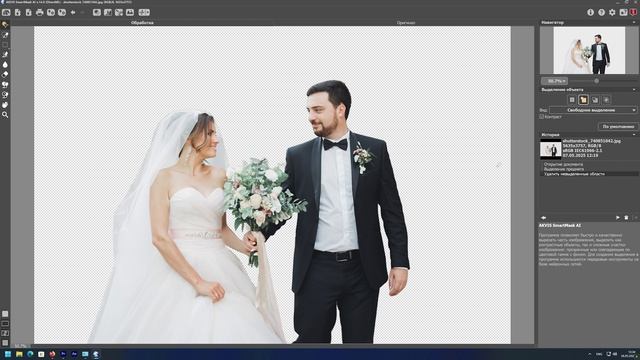Click the По умолчанию button
The image size is (640, 360).
(x=618, y=127)
